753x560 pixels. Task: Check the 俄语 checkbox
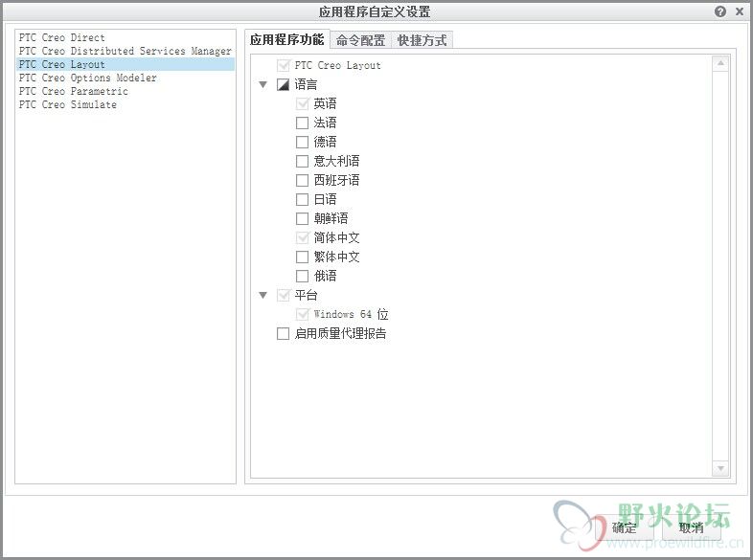302,276
